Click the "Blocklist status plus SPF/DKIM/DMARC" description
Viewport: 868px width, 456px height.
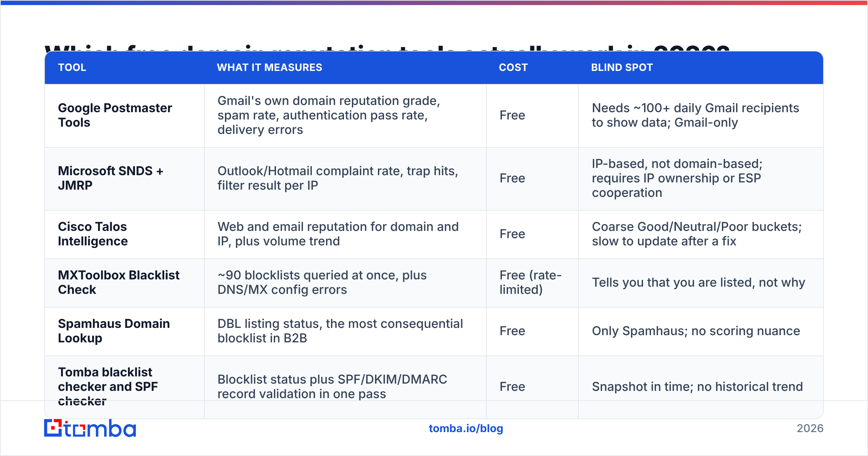pos(332,387)
